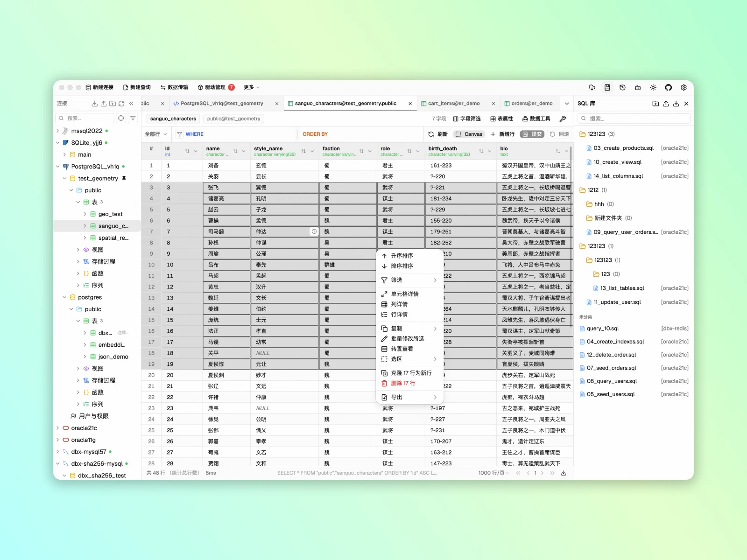Select geo_test table in tree

coord(110,214)
